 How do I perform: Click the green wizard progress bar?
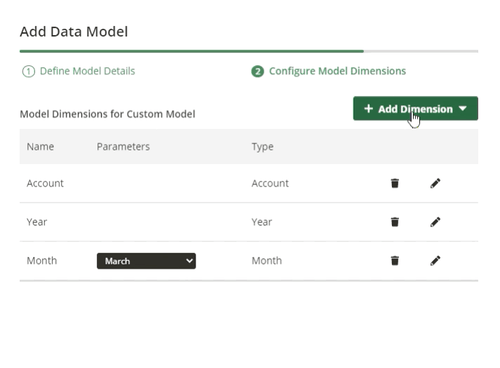tap(192, 51)
